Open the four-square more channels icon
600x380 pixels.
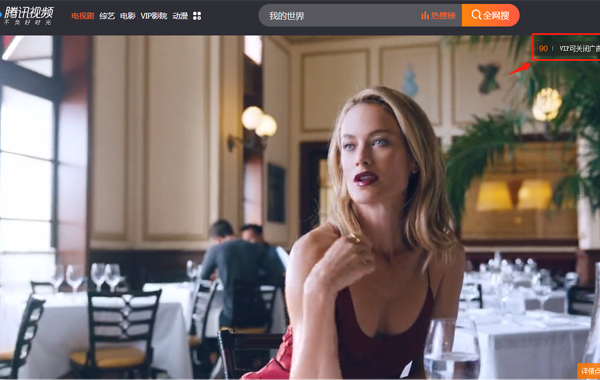coord(197,16)
